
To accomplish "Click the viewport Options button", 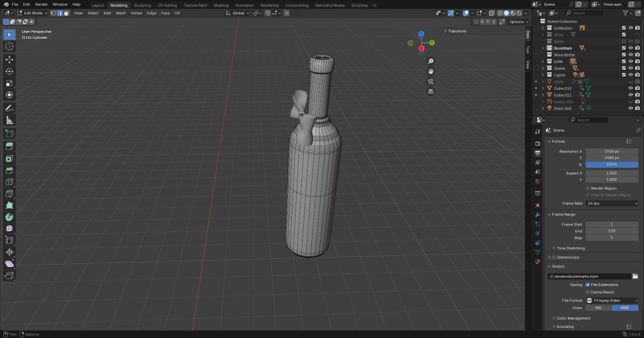I will coord(517,21).
